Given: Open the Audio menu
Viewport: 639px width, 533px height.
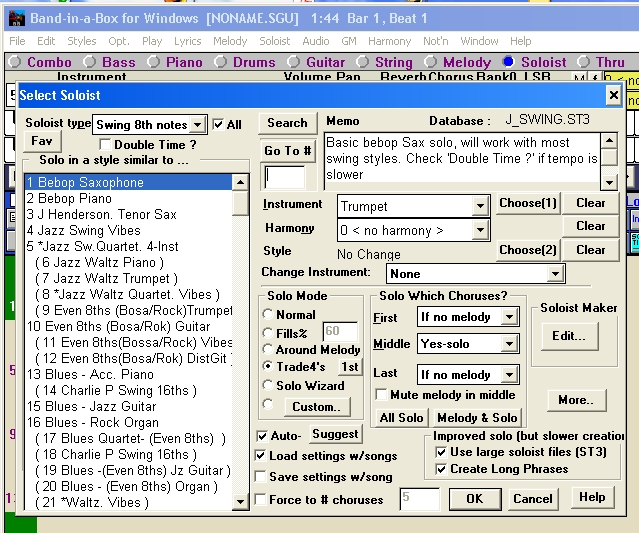Looking at the screenshot, I should (316, 41).
